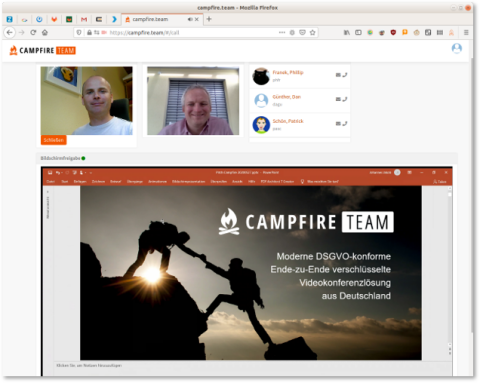Open contact Schön, Patrick
The image size is (480, 383).
(x=288, y=121)
